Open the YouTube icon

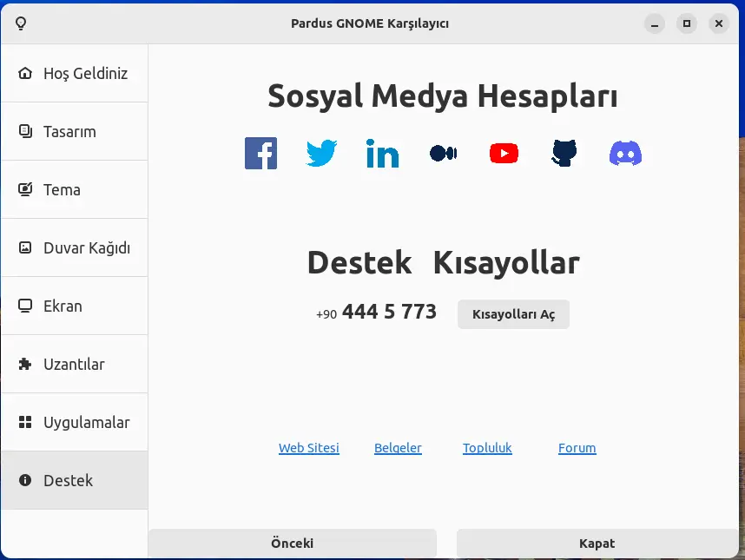504,154
